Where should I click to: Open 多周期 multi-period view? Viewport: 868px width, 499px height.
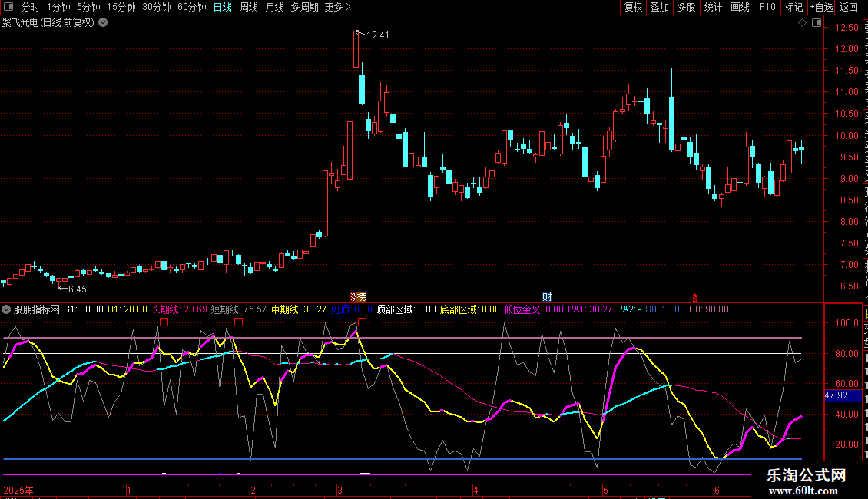[x=304, y=7]
